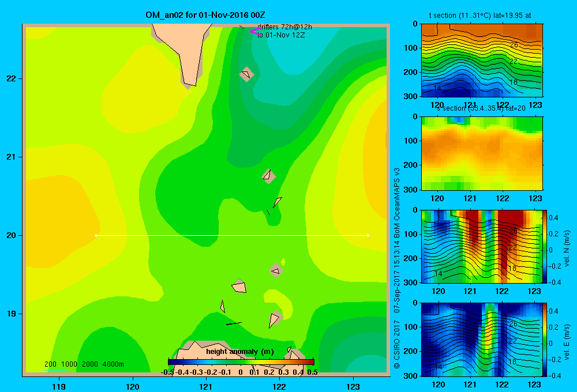Click the west end of the white transect line
The width and height of the screenshot is (577, 392).
[x=96, y=235]
